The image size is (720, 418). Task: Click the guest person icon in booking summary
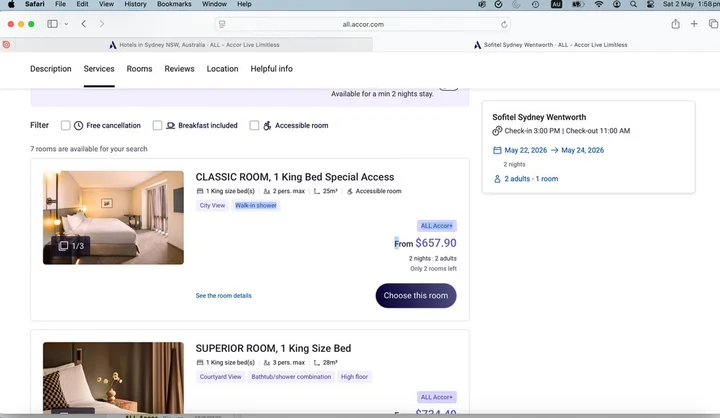497,179
